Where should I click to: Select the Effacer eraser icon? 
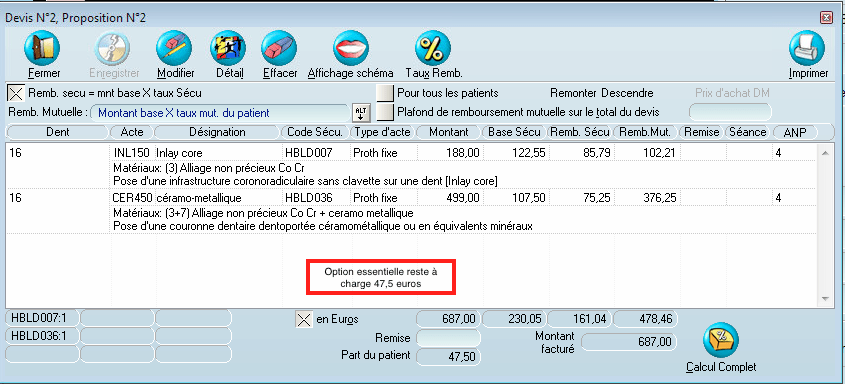(x=279, y=48)
